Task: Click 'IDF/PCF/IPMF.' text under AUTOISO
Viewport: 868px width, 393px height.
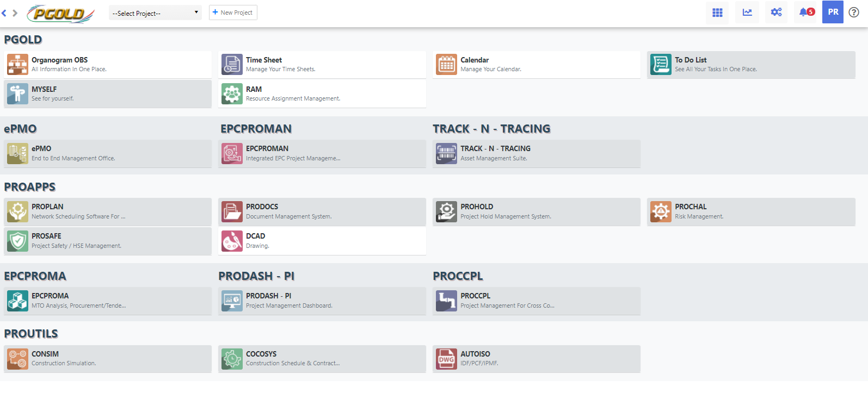Action: (479, 363)
